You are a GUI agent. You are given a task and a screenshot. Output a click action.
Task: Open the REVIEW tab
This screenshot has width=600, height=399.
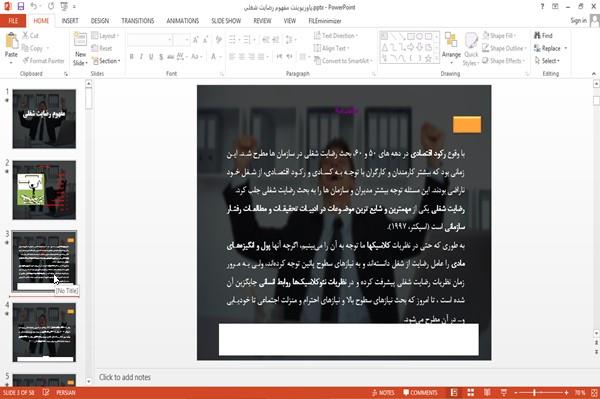click(x=262, y=21)
